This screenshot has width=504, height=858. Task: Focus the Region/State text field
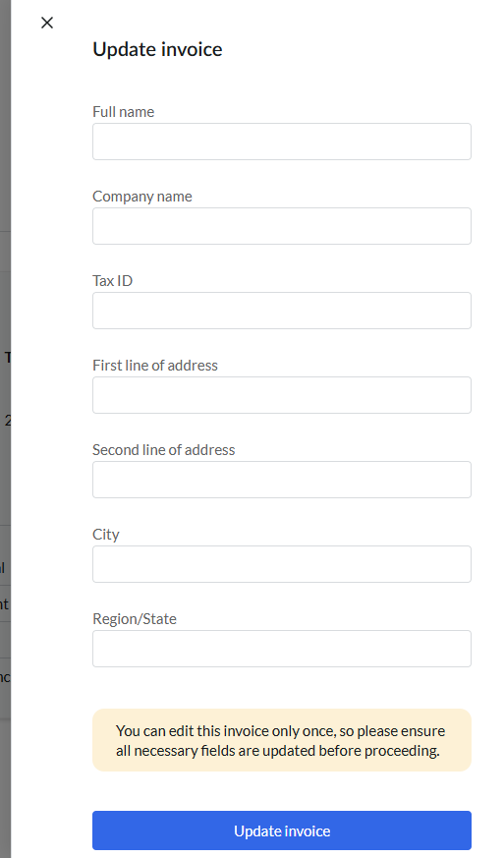pyautogui.click(x=282, y=649)
